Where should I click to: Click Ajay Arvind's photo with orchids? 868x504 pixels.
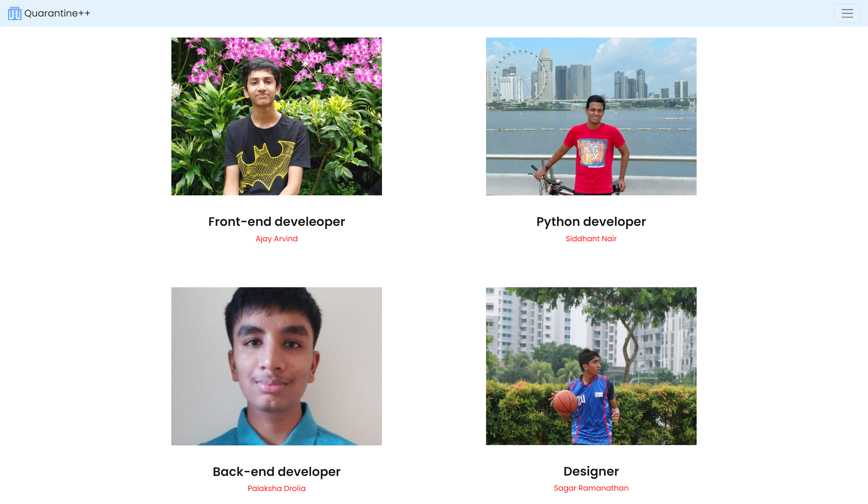[276, 116]
